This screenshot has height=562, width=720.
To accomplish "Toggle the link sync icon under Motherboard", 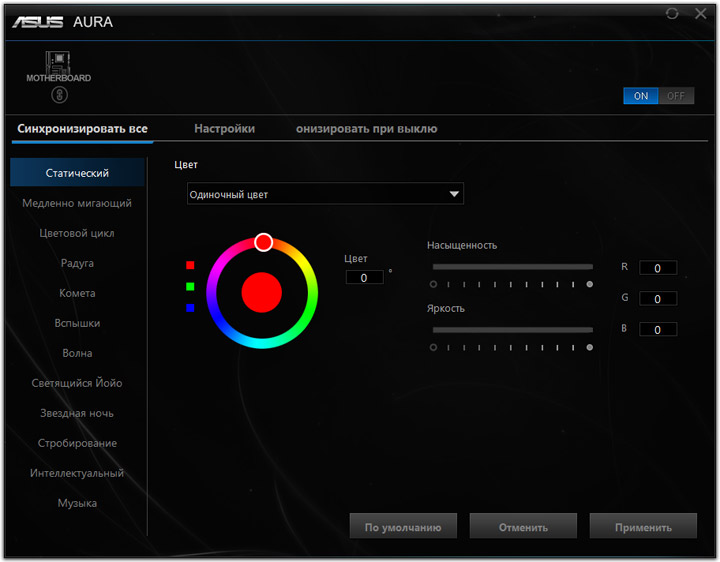I will pyautogui.click(x=59, y=95).
